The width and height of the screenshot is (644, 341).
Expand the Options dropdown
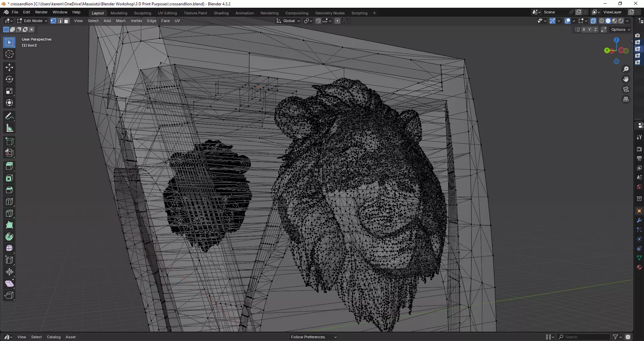621,30
